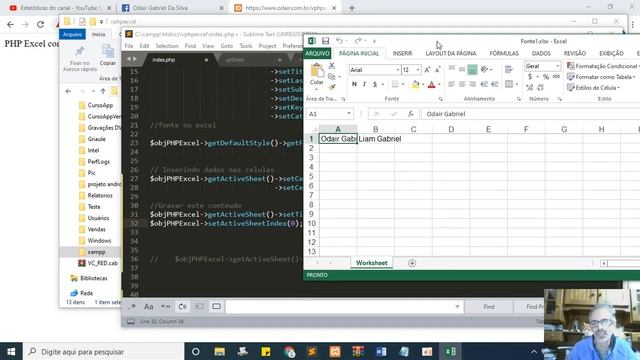Image resolution: width=640 pixels, height=360 pixels.
Task: Open the Windows Start menu
Action: coord(11,351)
